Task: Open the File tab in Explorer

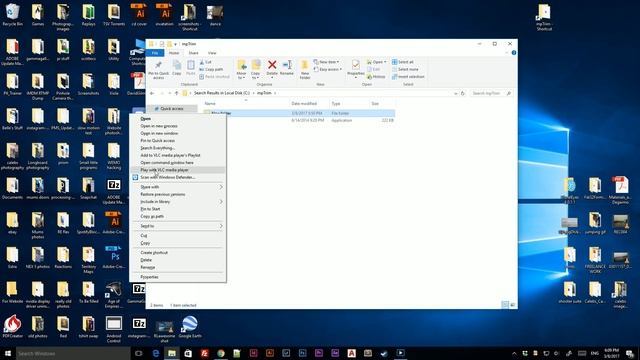Action: point(155,53)
